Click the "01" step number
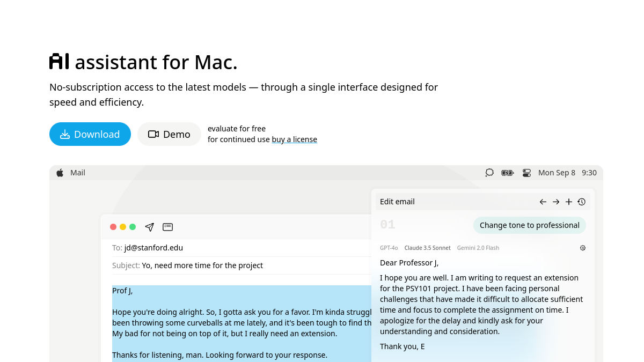 387,225
